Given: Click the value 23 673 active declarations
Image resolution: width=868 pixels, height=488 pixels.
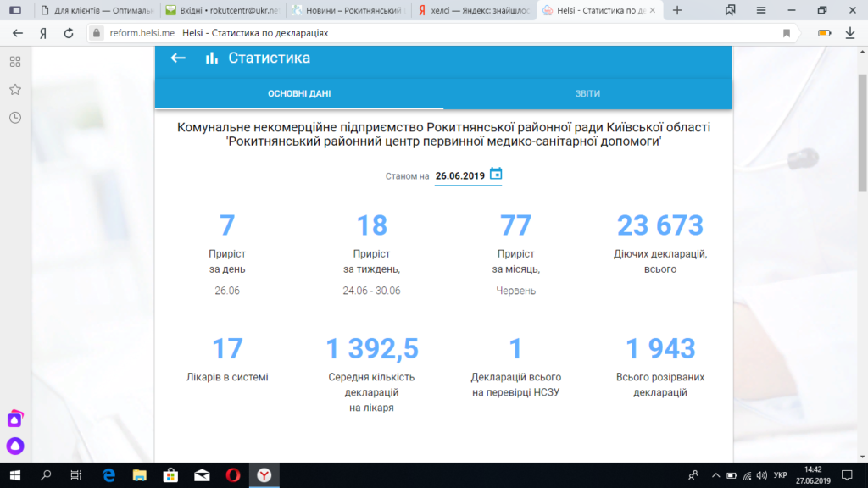Looking at the screenshot, I should click(x=659, y=225).
